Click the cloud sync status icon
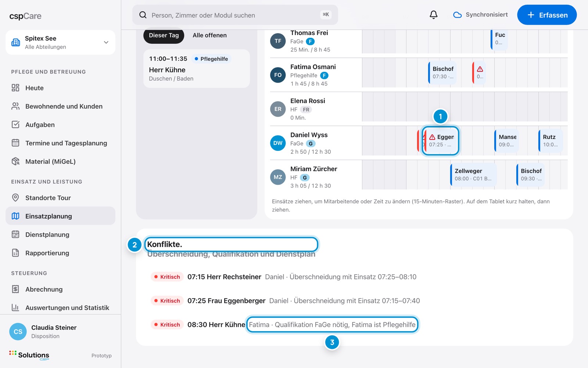 pyautogui.click(x=457, y=15)
